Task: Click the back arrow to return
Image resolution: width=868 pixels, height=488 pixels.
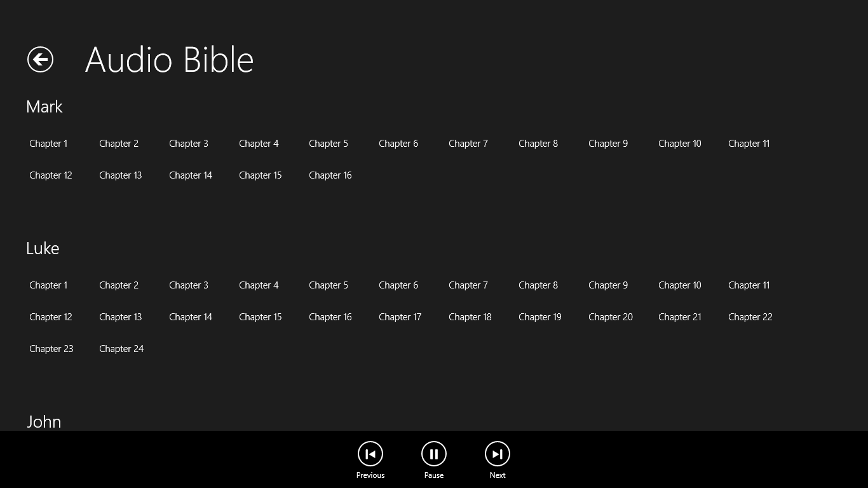Action: pyautogui.click(x=40, y=59)
